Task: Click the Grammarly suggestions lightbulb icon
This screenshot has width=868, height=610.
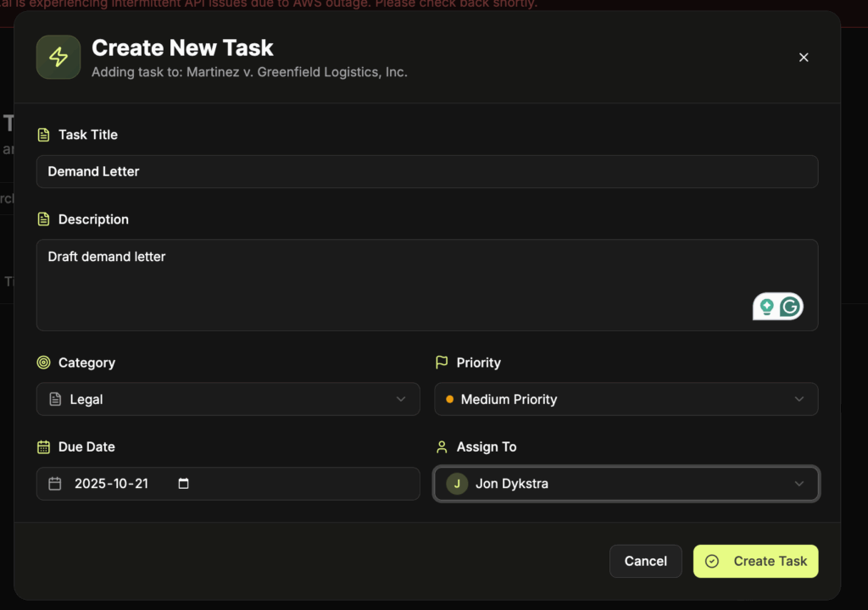Action: 766,307
